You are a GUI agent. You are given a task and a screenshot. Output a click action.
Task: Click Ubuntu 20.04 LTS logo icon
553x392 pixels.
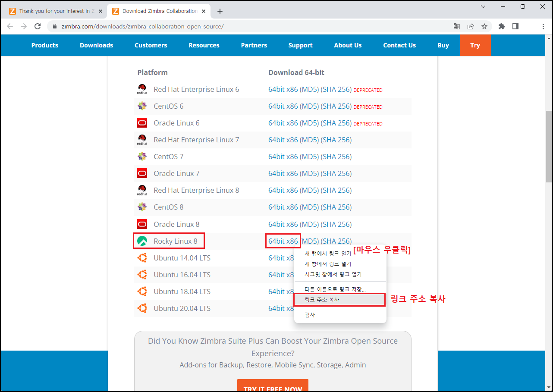click(x=142, y=308)
